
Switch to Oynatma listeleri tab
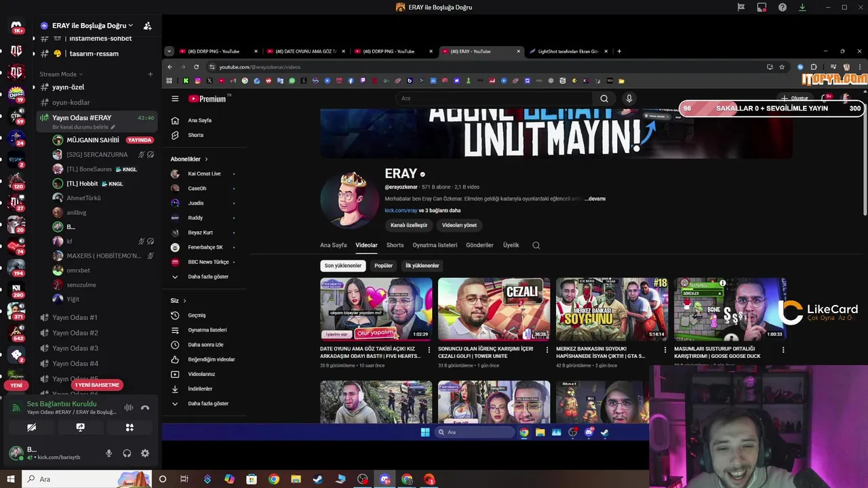click(x=435, y=245)
